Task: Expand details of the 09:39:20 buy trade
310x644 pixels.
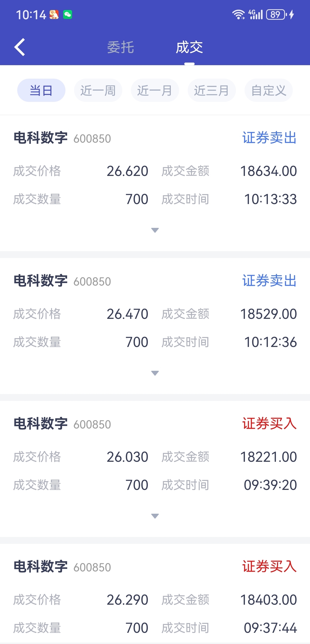Action: 155,516
